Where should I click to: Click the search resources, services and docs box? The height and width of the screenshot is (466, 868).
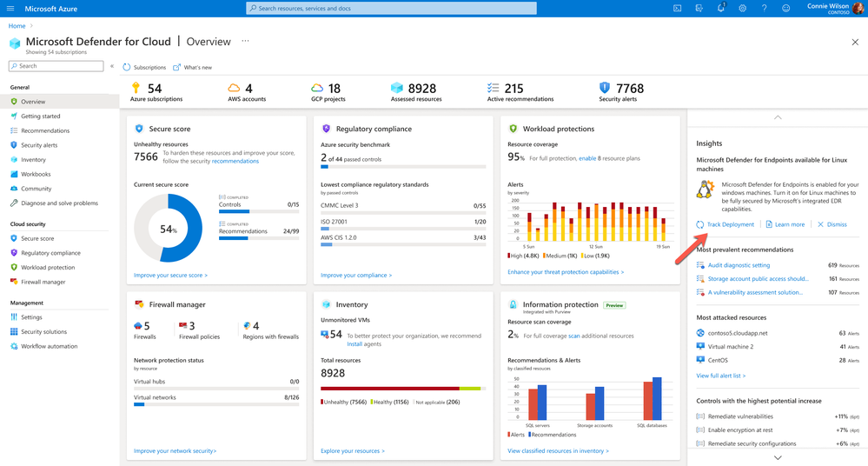point(391,9)
